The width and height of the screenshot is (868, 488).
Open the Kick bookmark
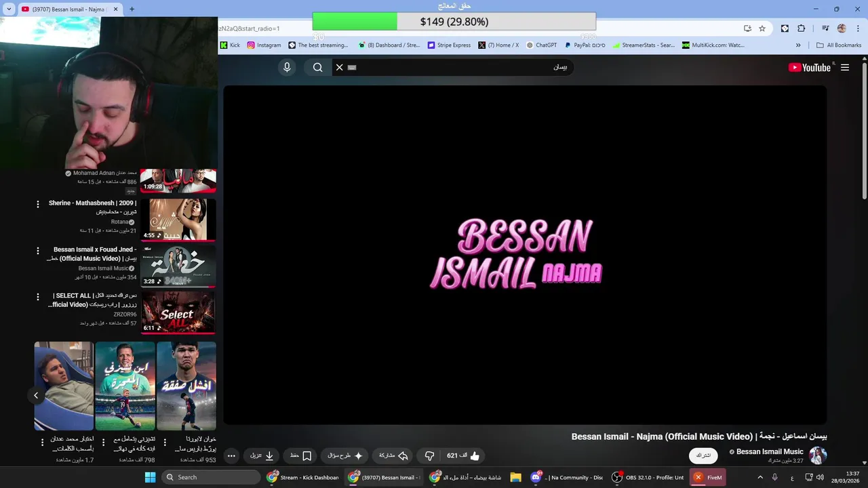pos(230,45)
